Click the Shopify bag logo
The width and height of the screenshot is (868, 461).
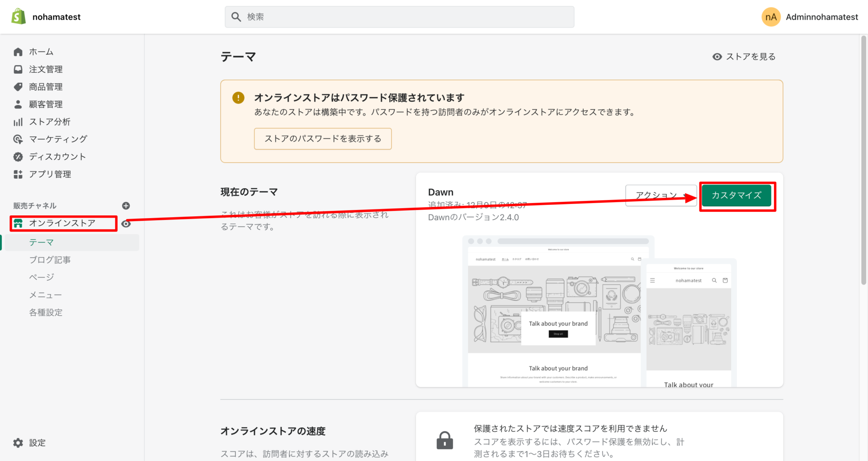(x=19, y=17)
